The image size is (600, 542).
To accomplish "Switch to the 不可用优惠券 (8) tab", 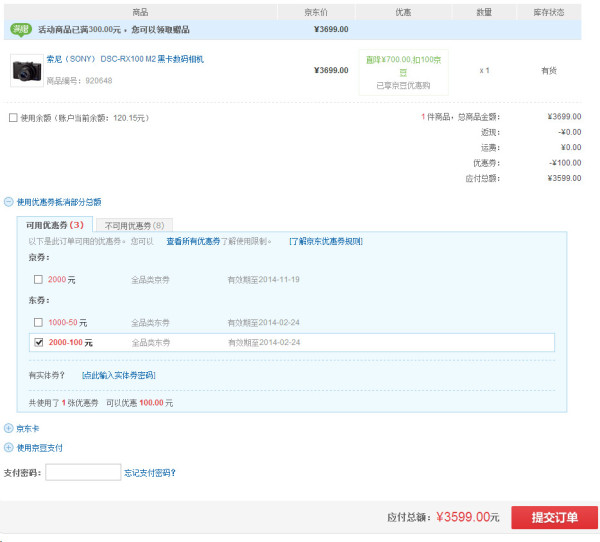I will click(134, 226).
